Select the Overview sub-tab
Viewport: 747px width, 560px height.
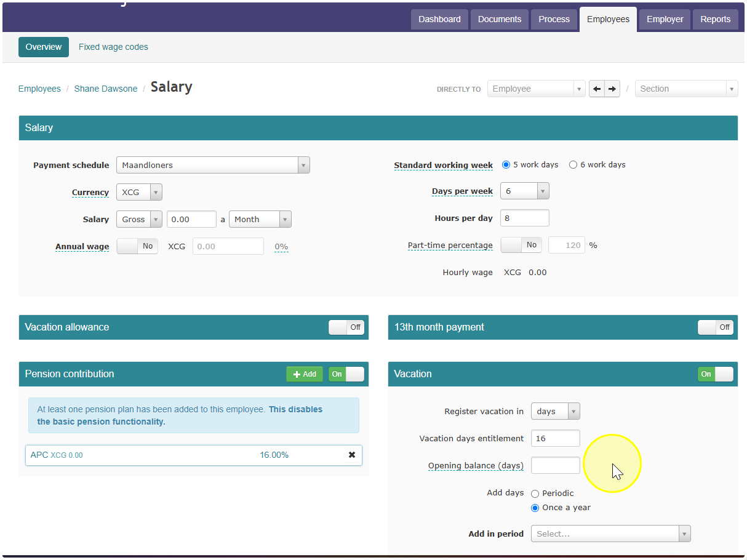(44, 47)
